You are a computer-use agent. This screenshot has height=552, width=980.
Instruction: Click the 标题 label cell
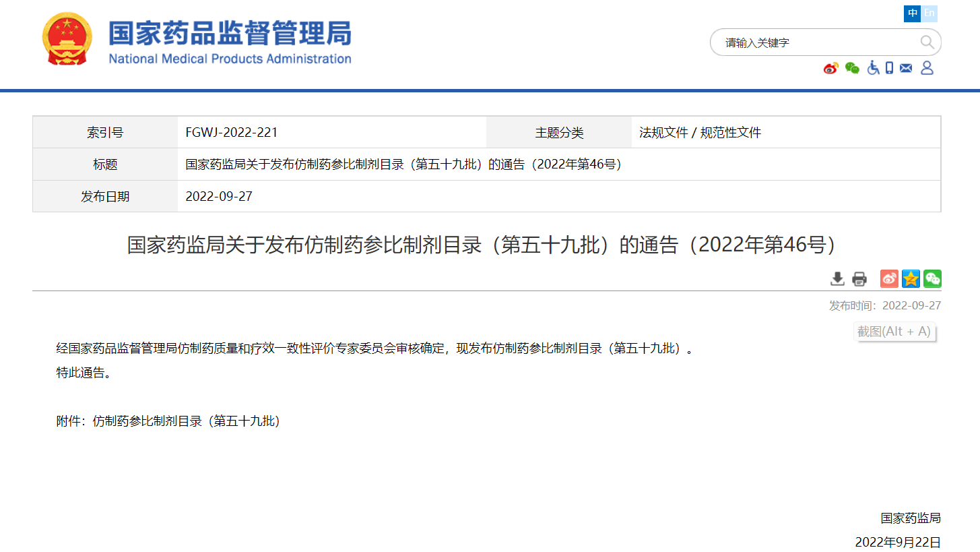click(105, 164)
